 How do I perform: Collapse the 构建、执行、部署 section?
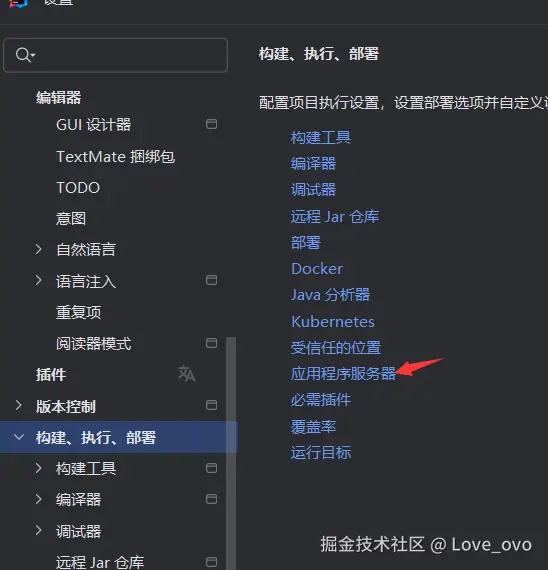pos(19,437)
